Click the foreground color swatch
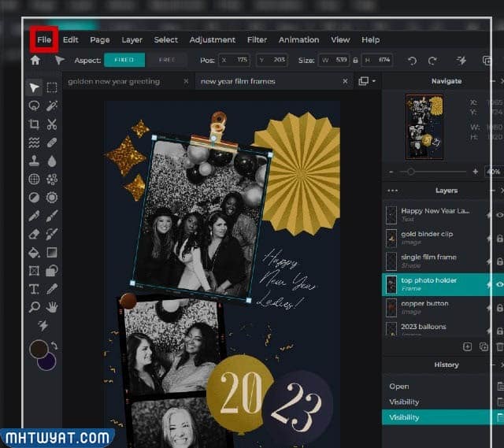The height and width of the screenshot is (448, 504). pyautogui.click(x=39, y=349)
